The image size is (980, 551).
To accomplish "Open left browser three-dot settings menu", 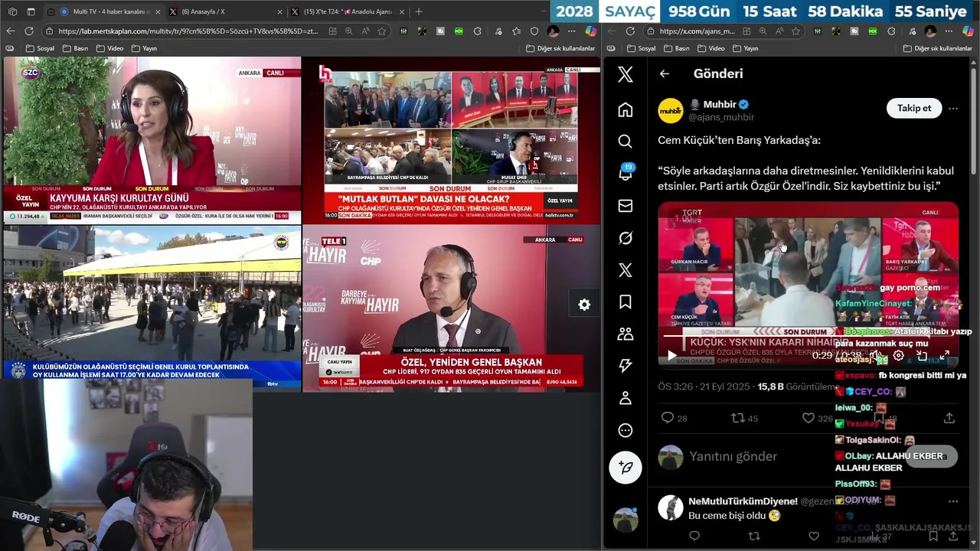I will tap(571, 31).
